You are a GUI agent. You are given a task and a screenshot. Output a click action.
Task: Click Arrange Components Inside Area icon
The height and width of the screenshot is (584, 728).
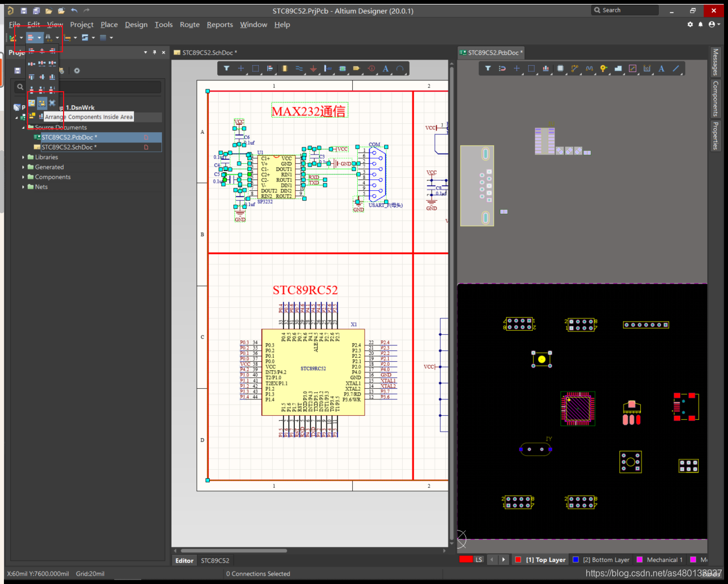42,103
